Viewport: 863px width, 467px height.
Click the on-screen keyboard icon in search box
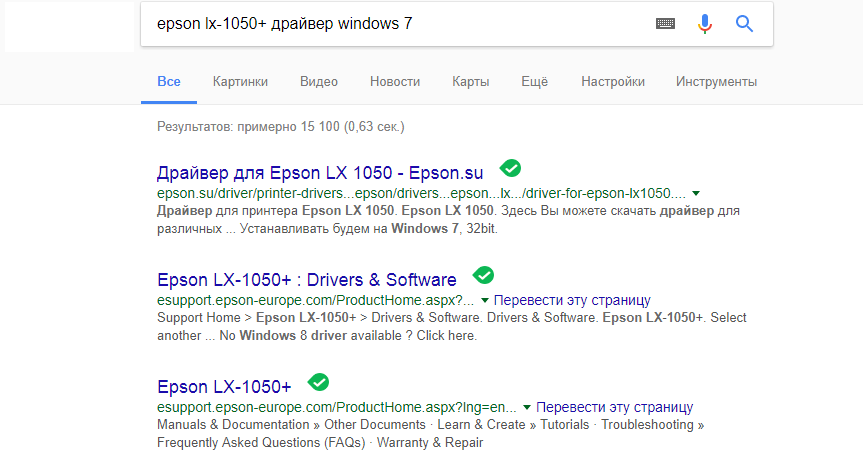(x=666, y=23)
